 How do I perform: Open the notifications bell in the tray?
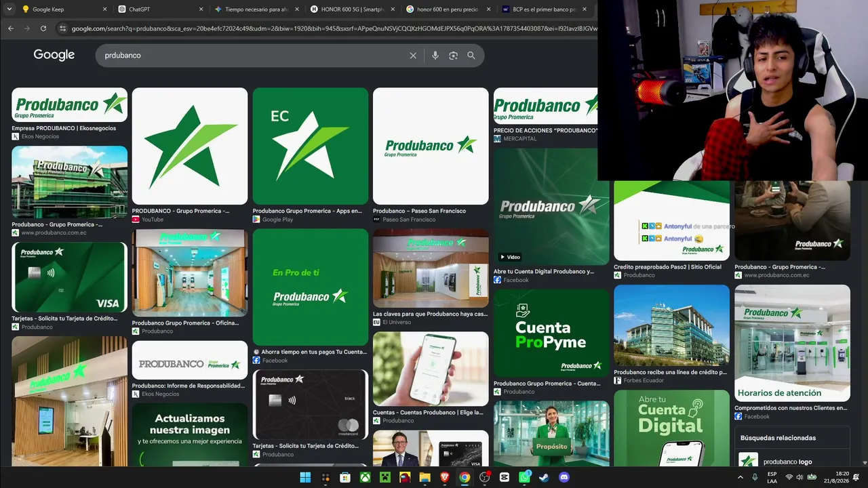click(856, 477)
